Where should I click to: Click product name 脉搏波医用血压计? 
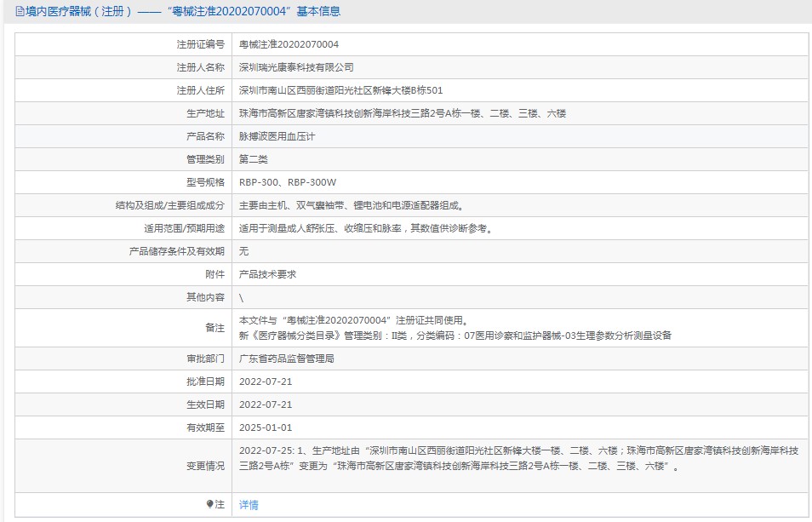pyautogui.click(x=277, y=137)
